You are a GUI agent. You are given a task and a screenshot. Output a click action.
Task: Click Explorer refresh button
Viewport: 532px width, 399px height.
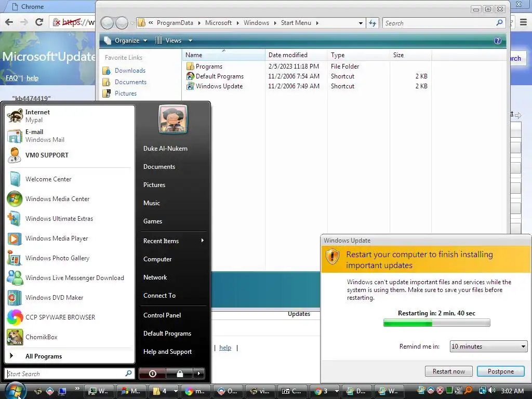pyautogui.click(x=373, y=23)
